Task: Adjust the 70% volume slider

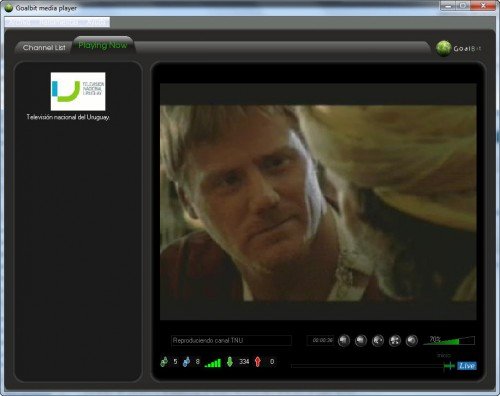Action: tap(449, 340)
